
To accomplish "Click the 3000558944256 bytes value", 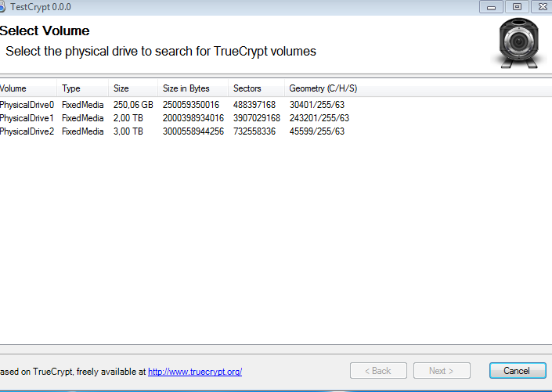I will tap(193, 131).
